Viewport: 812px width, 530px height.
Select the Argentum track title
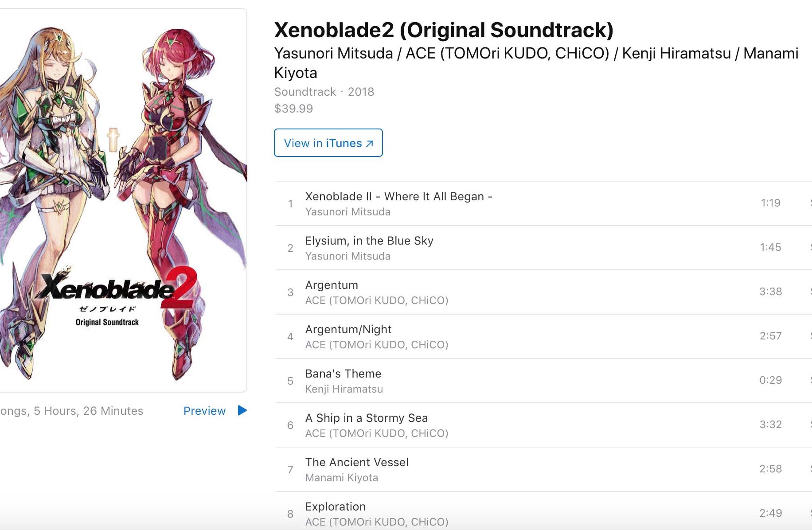[331, 285]
